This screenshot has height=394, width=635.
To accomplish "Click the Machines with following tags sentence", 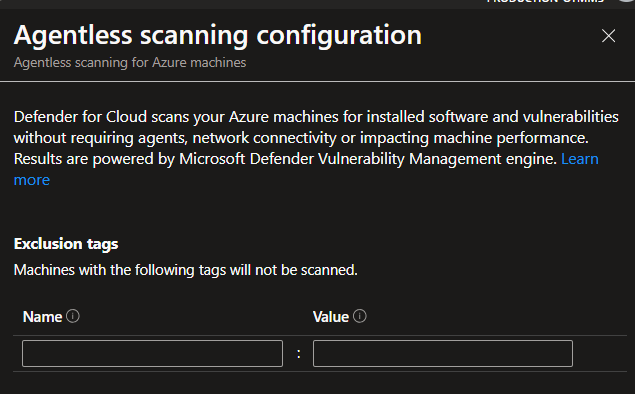I will (185, 270).
